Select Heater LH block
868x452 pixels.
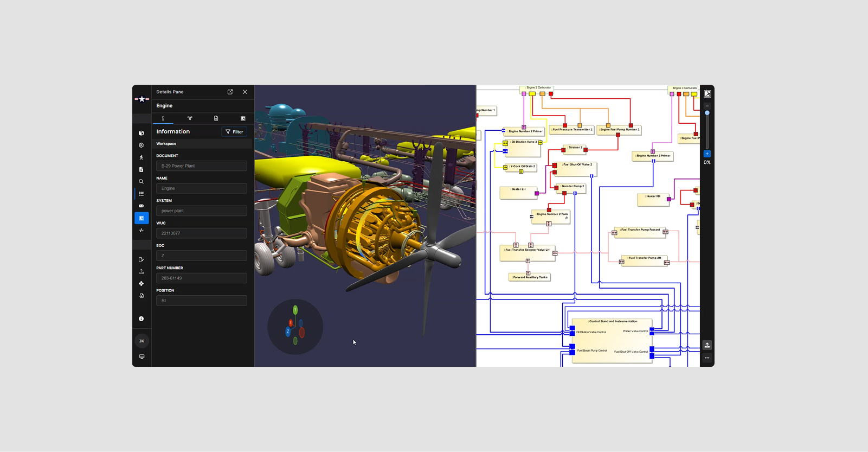coord(518,192)
